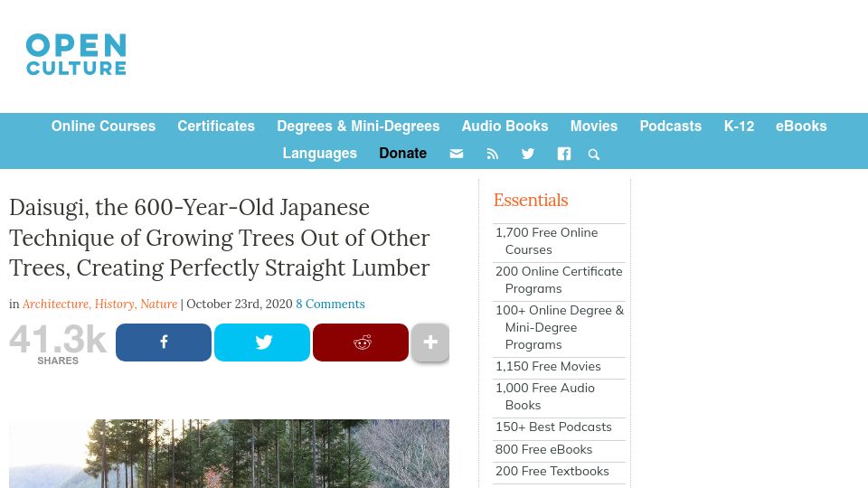
Task: Open the Nature category link
Action: 159,304
